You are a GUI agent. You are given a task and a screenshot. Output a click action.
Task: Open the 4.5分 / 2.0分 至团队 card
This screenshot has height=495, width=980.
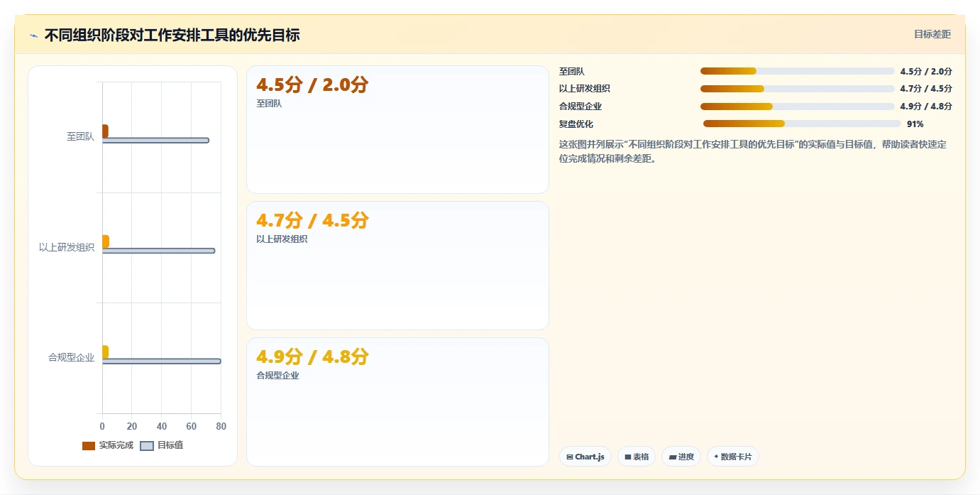[x=397, y=129]
